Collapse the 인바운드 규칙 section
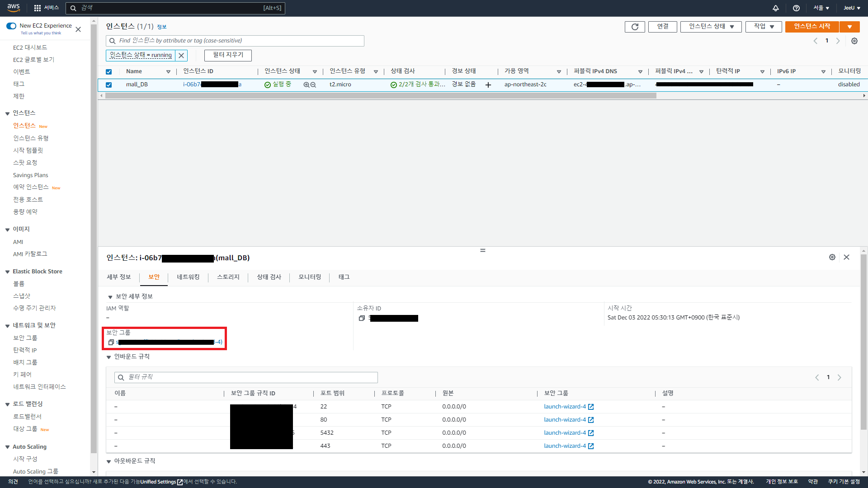The height and width of the screenshot is (488, 868). [109, 357]
